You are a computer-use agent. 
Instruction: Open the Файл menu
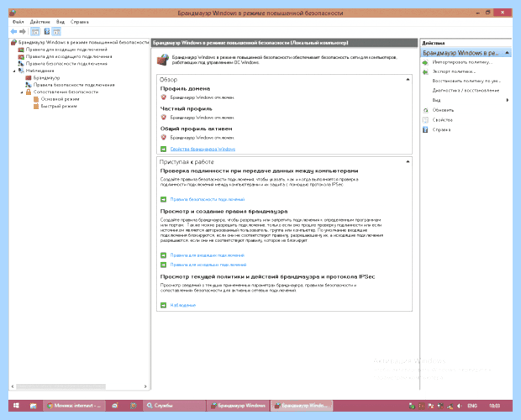[x=18, y=22]
